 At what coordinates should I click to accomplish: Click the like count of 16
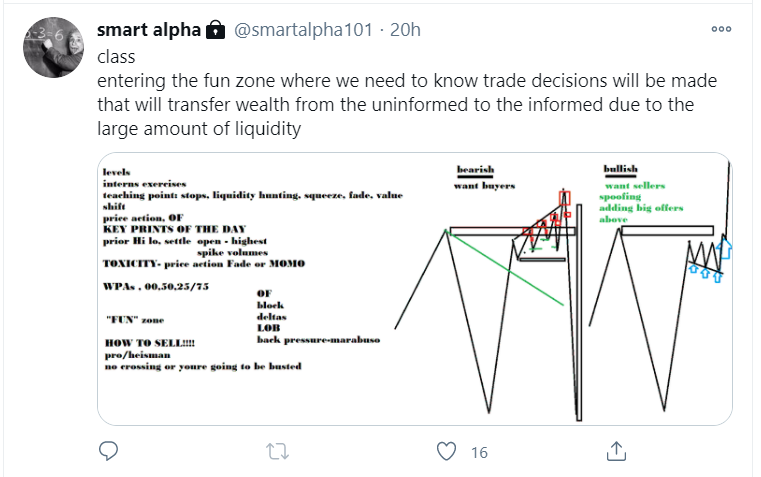pos(479,453)
